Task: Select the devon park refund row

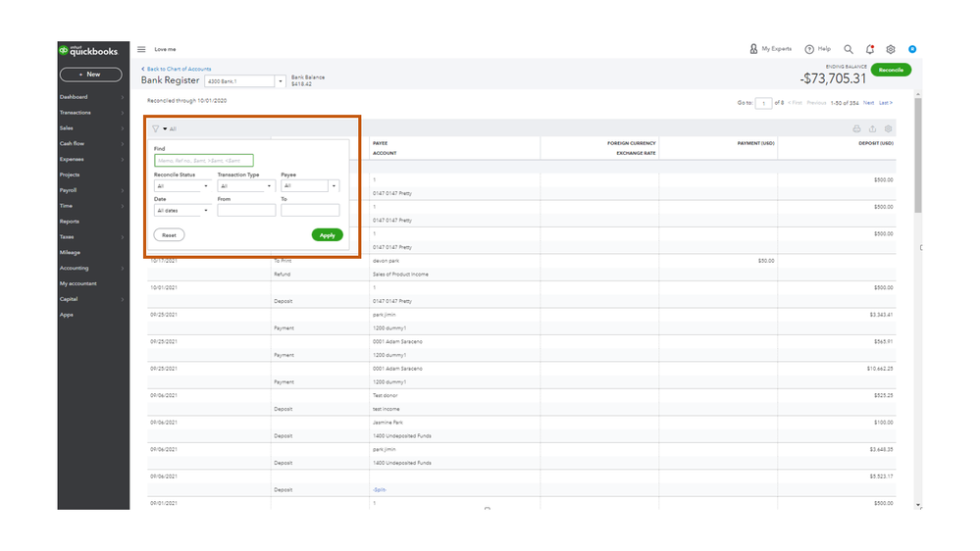Action: [521, 268]
